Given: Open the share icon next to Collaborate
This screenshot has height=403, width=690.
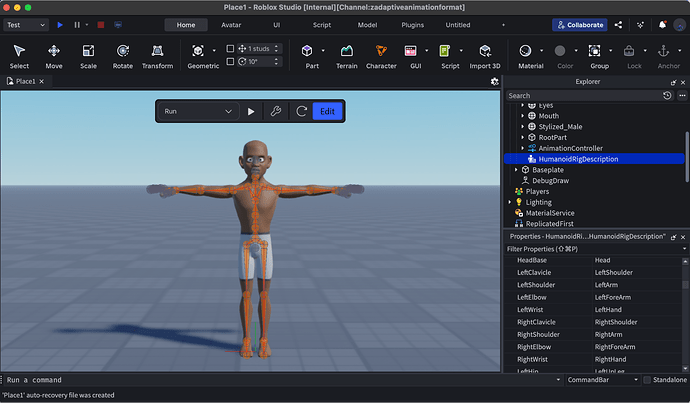Looking at the screenshot, I should pyautogui.click(x=618, y=25).
